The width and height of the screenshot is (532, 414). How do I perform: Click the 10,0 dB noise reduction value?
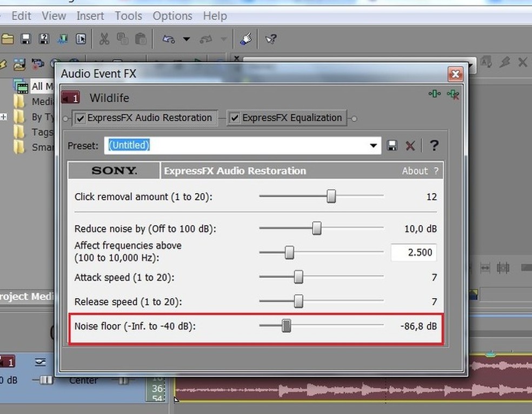coord(421,229)
